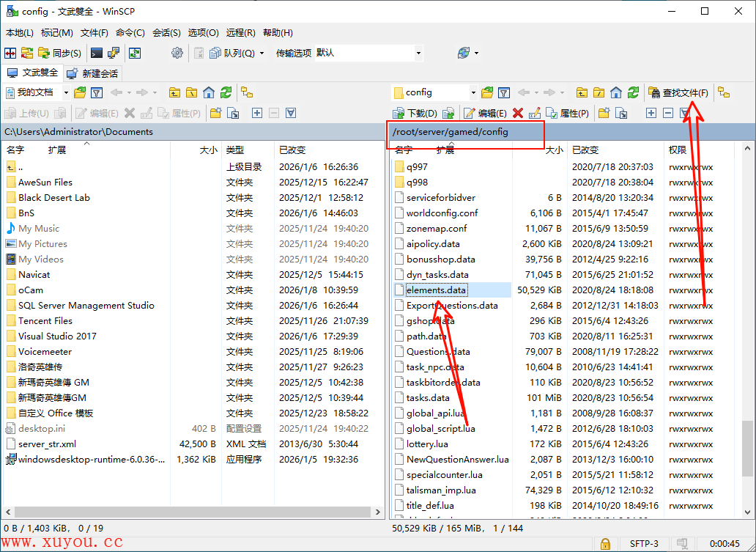The width and height of the screenshot is (756, 552).
Task: Open the remote panel filter icon
Action: [504, 92]
